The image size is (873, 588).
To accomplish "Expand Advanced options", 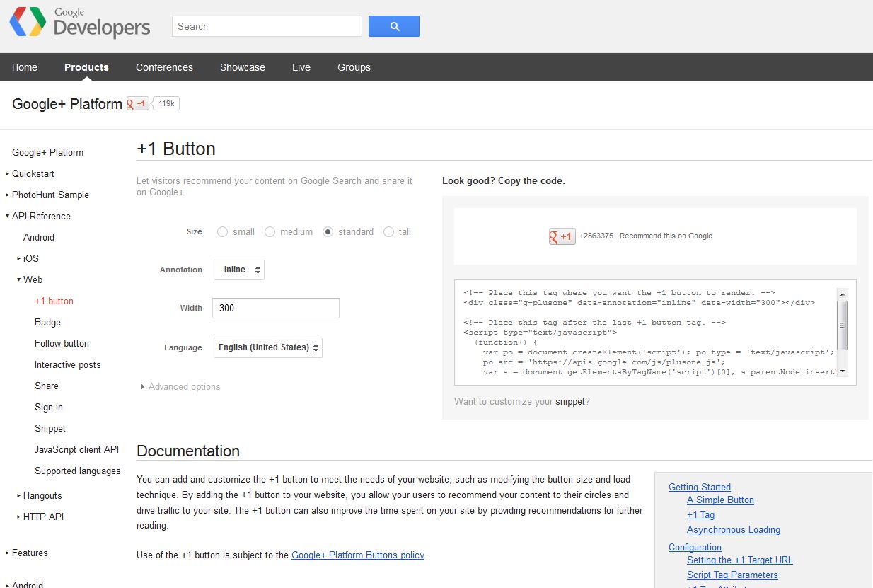I will coord(181,387).
